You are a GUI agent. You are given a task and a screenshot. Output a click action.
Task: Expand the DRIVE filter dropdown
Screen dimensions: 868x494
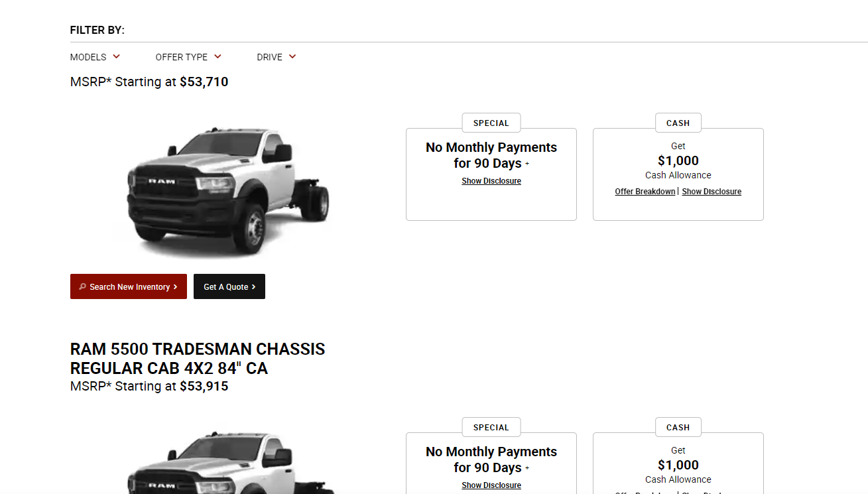pos(277,57)
